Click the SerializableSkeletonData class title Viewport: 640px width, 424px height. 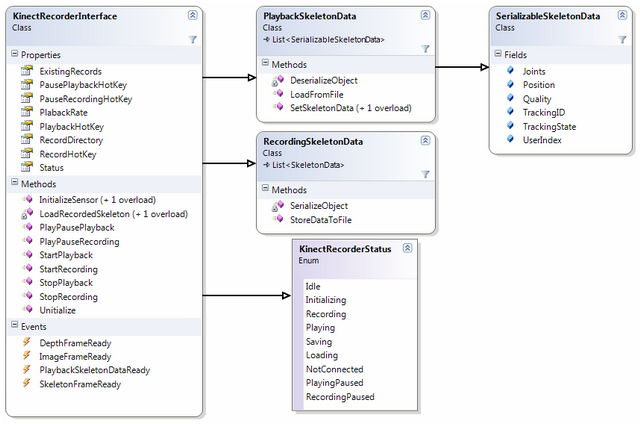point(548,16)
